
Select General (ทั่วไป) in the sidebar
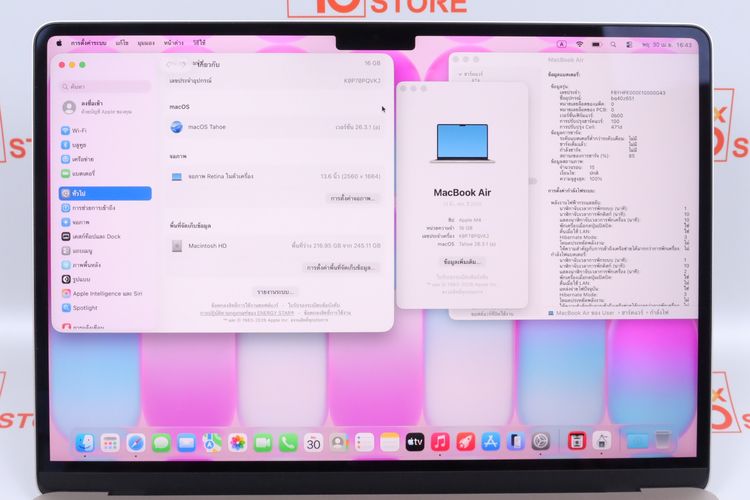tap(106, 193)
